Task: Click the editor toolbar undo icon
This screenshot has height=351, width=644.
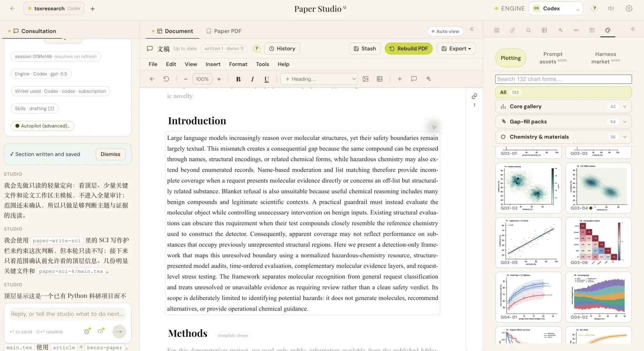Action: [166, 79]
